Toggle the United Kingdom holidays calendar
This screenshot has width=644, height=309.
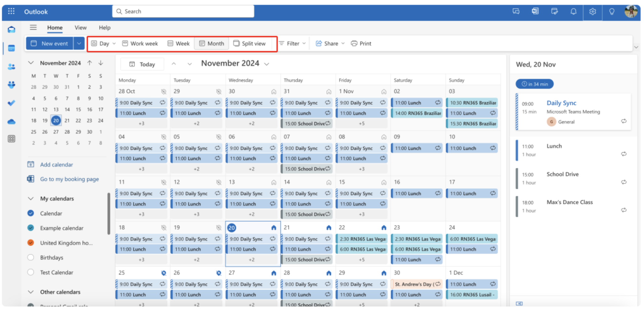[31, 243]
